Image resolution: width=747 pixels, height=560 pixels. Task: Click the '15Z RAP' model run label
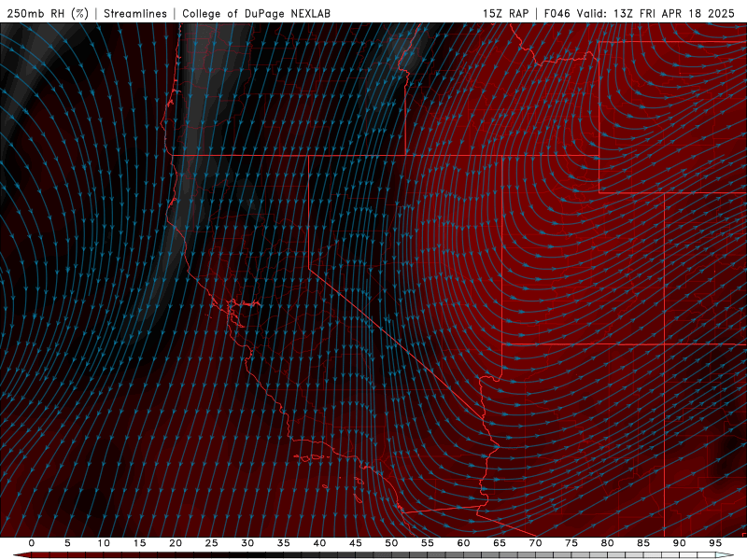point(505,13)
